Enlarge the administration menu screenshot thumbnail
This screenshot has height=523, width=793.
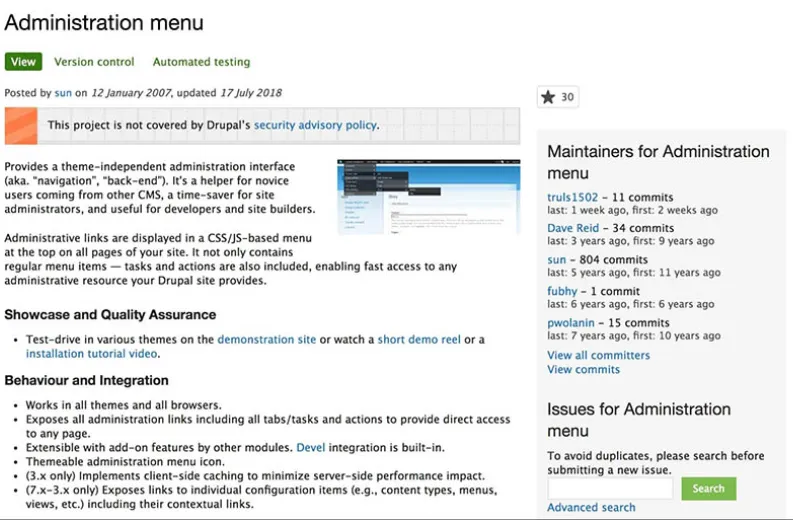click(428, 196)
